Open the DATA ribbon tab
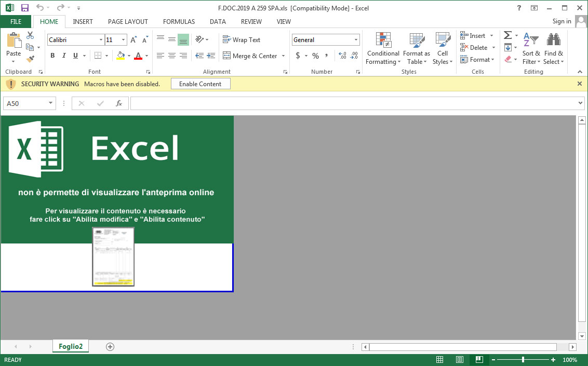This screenshot has width=588, height=366. pyautogui.click(x=218, y=22)
